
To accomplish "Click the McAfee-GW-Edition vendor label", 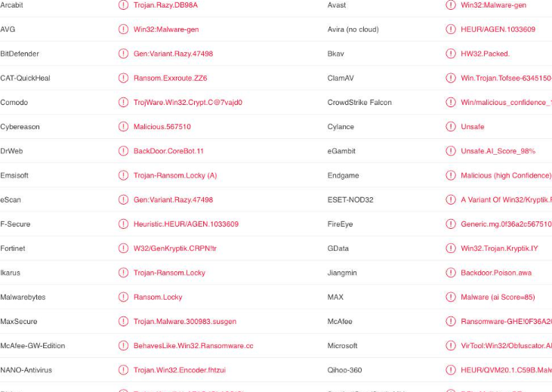I will [32, 346].
